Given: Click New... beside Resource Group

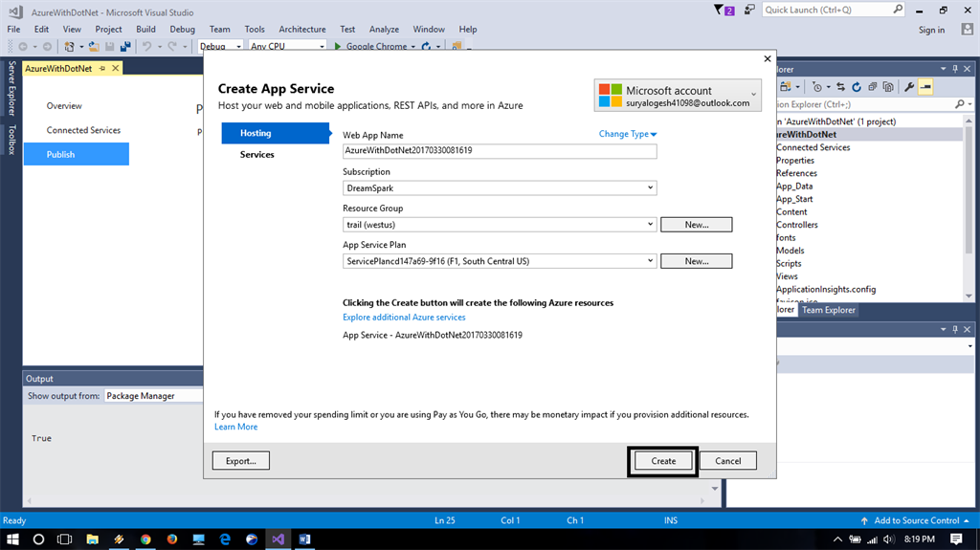Looking at the screenshot, I should coord(697,225).
